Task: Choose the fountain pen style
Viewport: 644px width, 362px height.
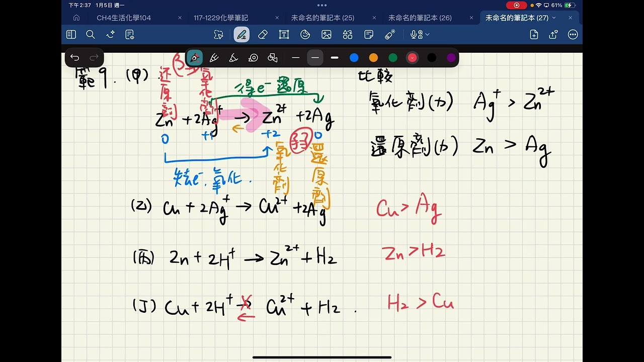Action: (194, 58)
